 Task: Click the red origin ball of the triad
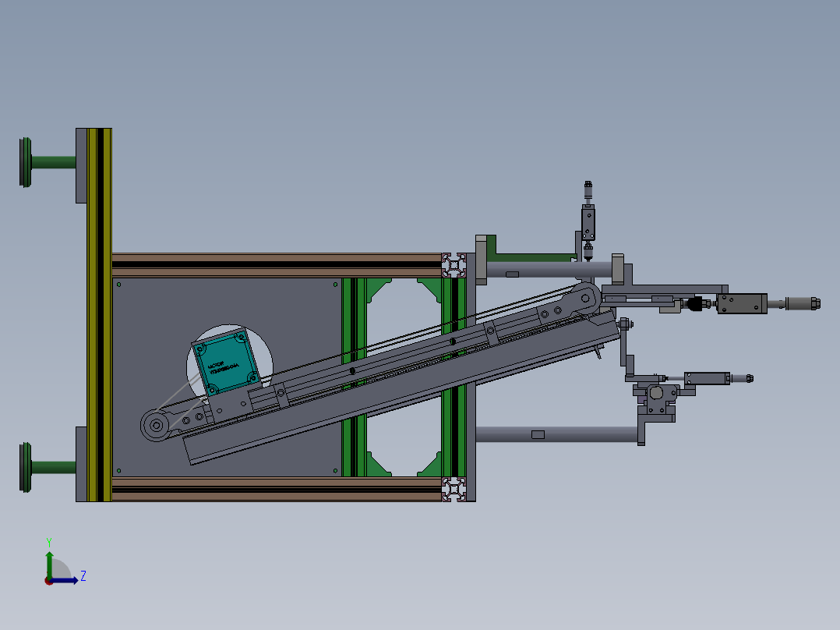pos(48,581)
